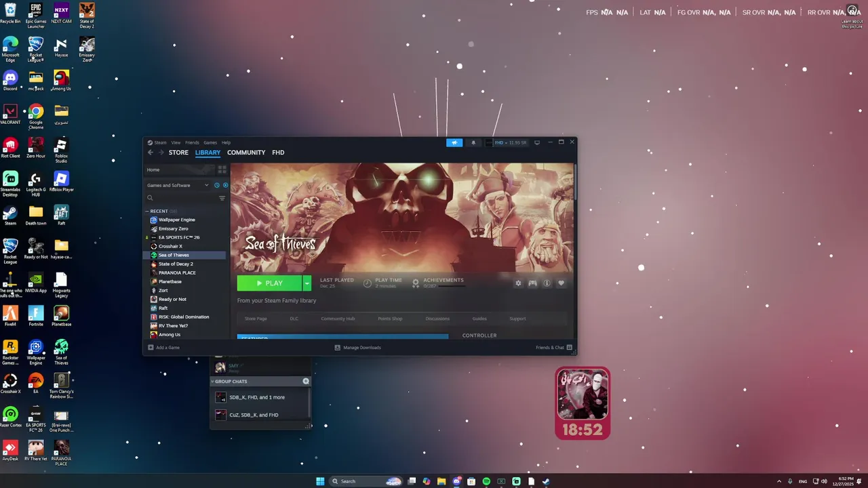868x488 pixels.
Task: Open Fortnite desktop shortcut
Action: (x=36, y=317)
